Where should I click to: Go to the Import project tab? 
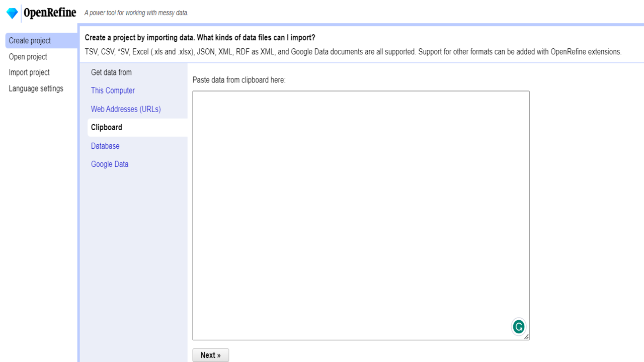29,72
